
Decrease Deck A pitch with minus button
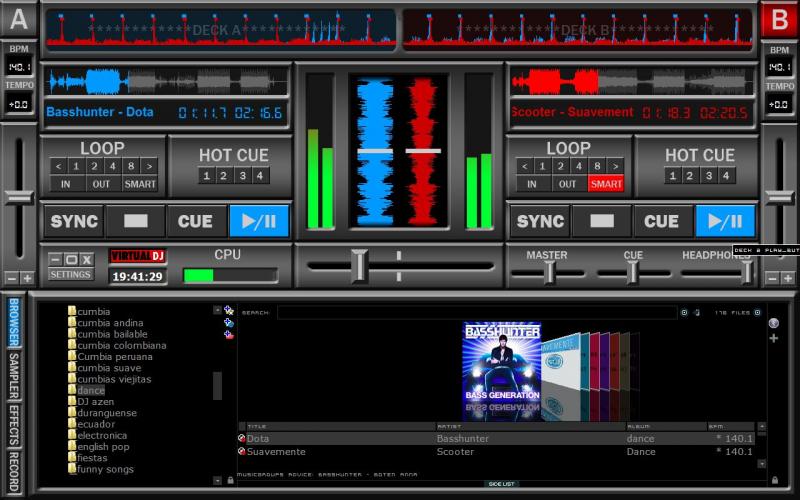click(x=11, y=278)
